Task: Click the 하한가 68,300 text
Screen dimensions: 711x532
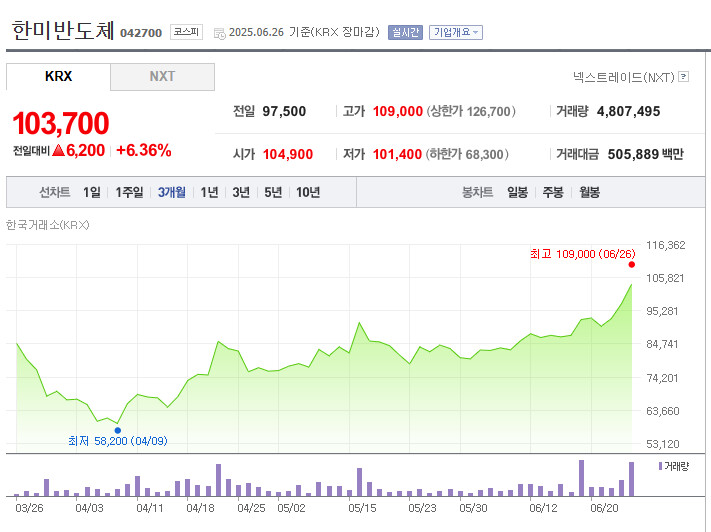Action: point(467,154)
